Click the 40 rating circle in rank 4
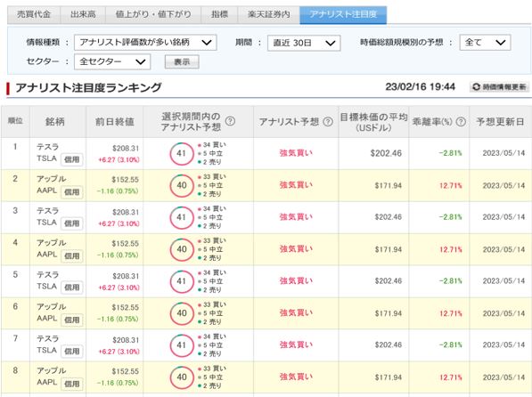 [x=182, y=249]
